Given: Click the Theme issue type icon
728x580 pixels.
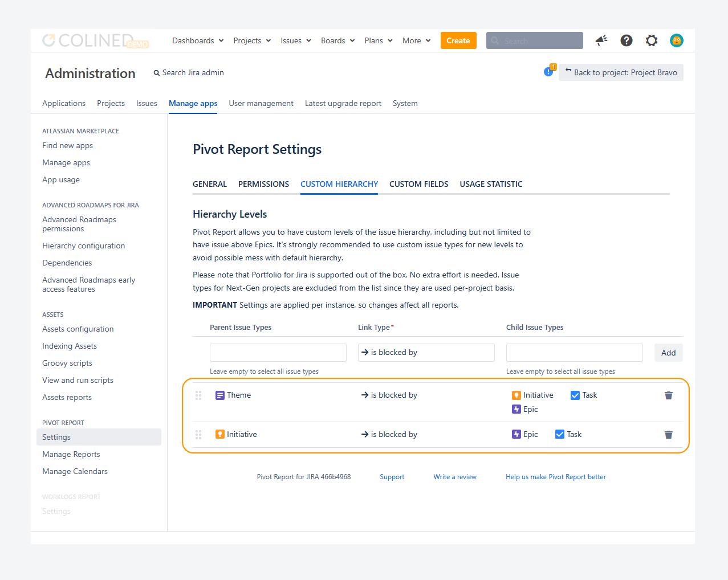Looking at the screenshot, I should coord(220,395).
